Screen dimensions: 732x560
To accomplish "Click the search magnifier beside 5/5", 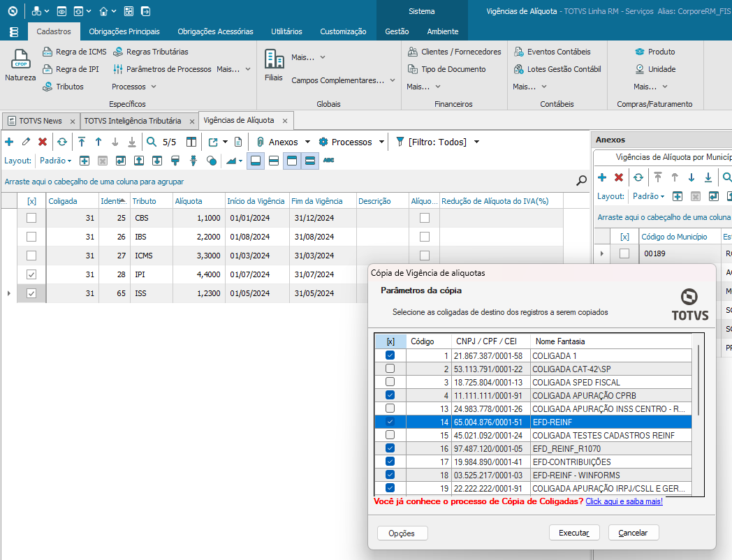I will (152, 142).
